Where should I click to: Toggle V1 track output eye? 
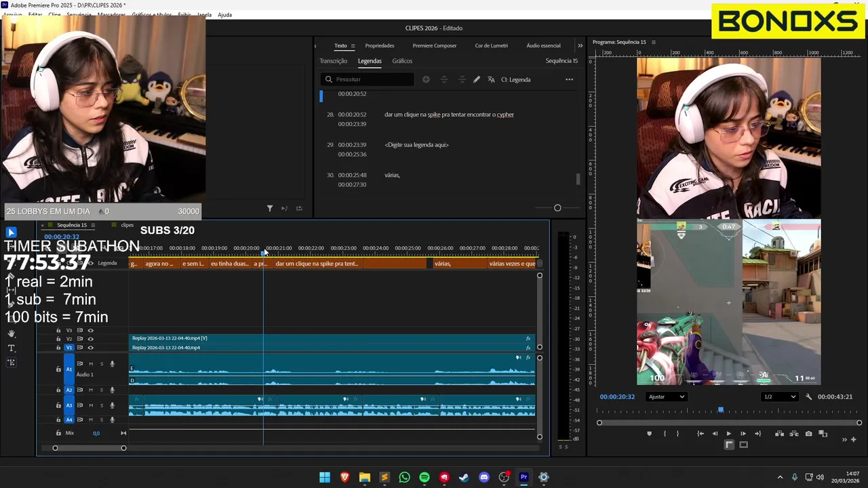pos(90,348)
